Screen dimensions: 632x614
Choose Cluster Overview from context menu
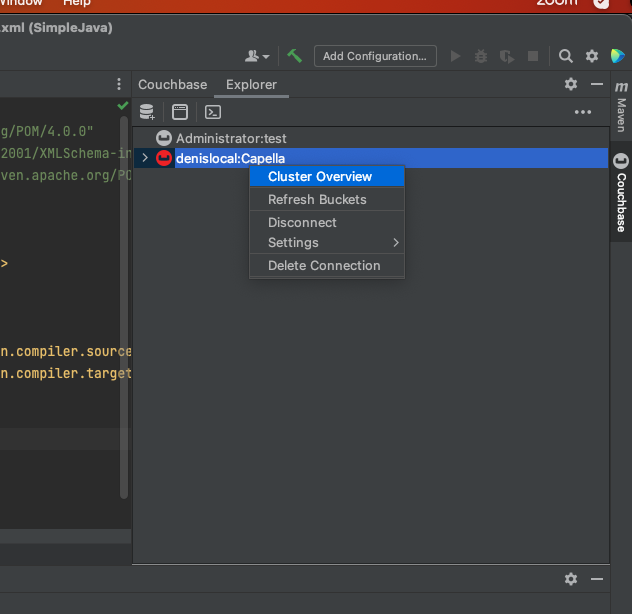327,177
